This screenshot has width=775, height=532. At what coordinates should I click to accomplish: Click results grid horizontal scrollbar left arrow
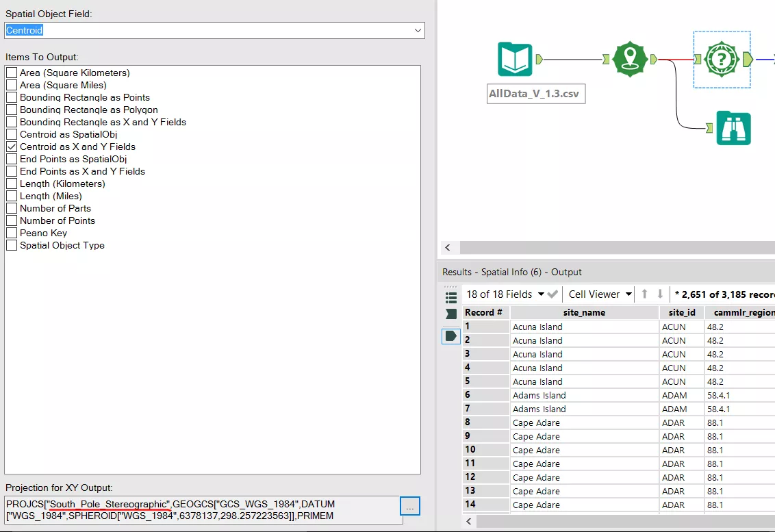tap(469, 521)
